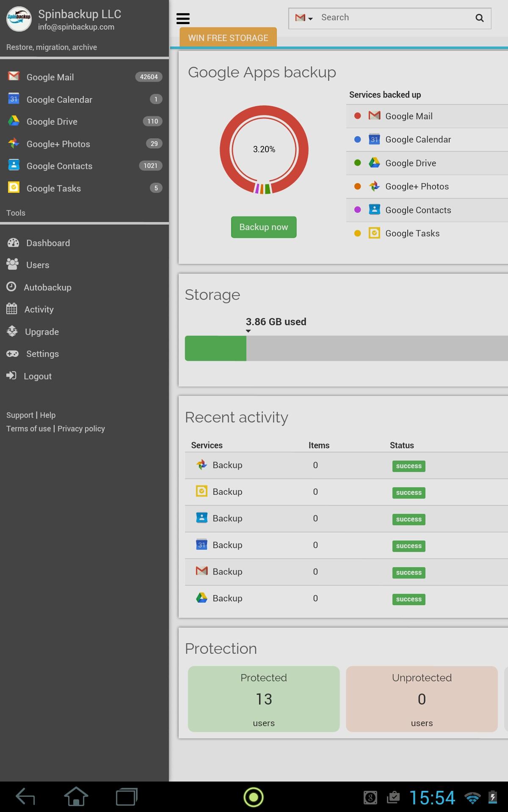Click the green storage usage bar
Viewport: 508px width, 812px height.
pyautogui.click(x=215, y=348)
